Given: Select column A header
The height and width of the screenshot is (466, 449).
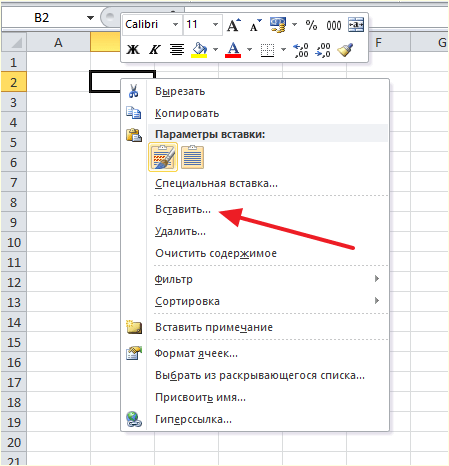Looking at the screenshot, I should point(58,42).
